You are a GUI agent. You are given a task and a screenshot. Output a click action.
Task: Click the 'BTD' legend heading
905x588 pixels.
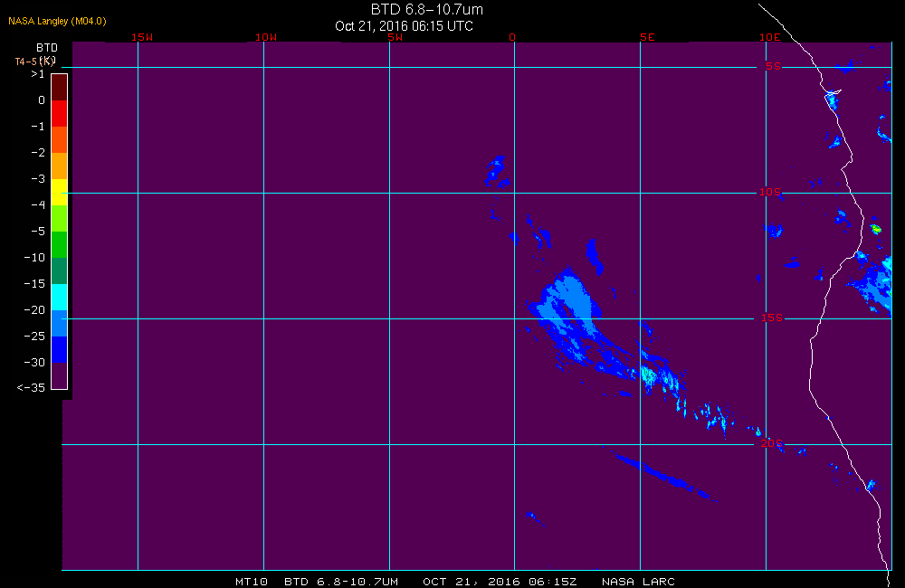(47, 48)
